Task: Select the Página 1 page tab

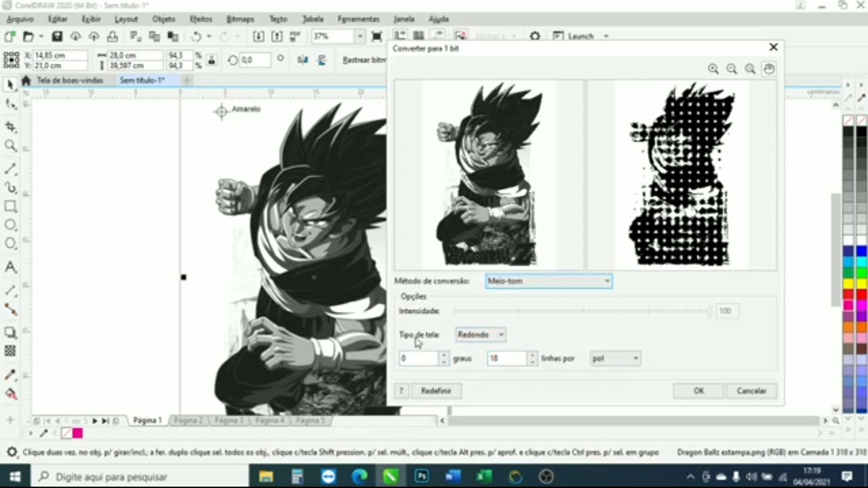Action: (x=147, y=420)
